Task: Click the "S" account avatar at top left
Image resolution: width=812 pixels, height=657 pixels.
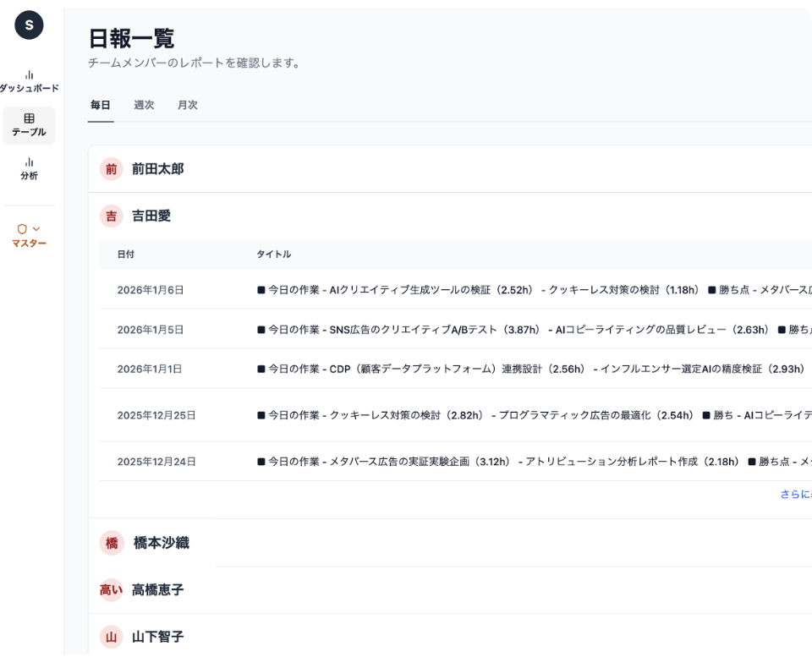Action: click(30, 25)
